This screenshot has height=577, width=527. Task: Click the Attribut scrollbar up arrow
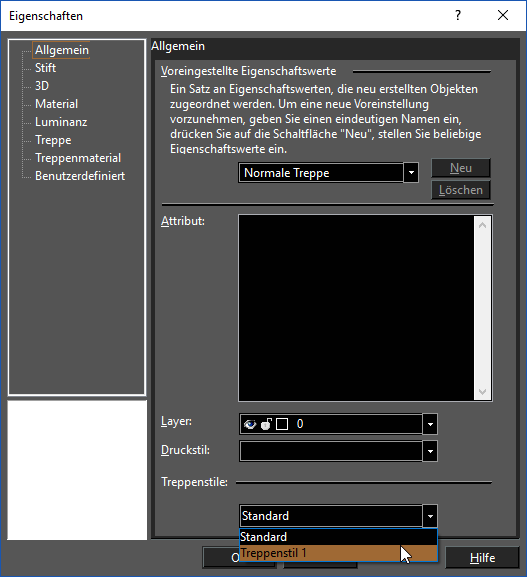(x=482, y=225)
